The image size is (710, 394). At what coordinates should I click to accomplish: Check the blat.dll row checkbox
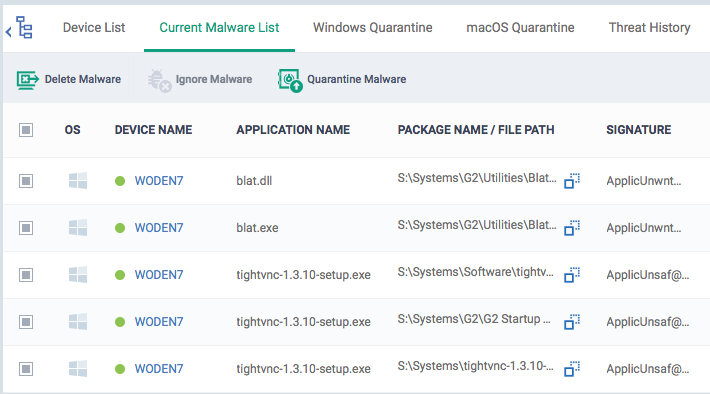point(26,181)
